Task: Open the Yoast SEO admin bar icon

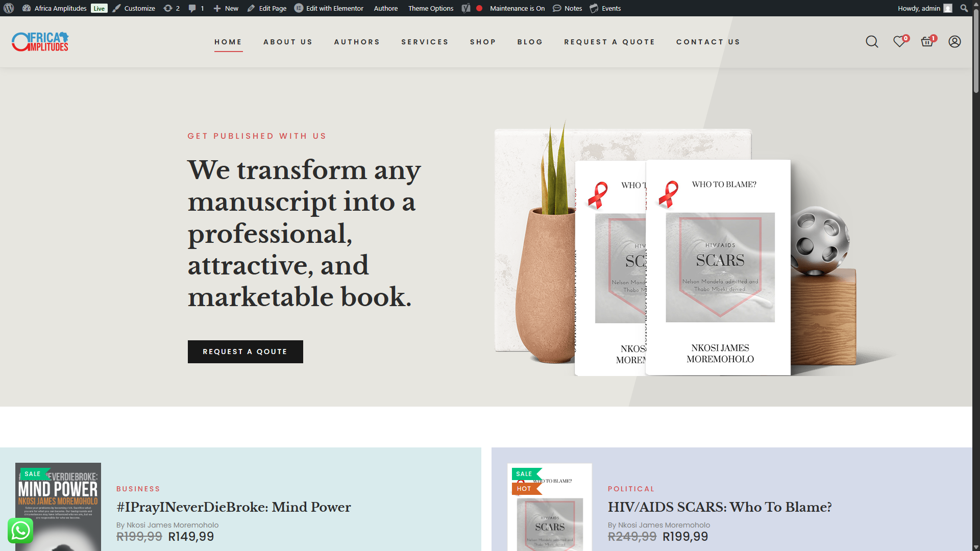Action: [466, 8]
